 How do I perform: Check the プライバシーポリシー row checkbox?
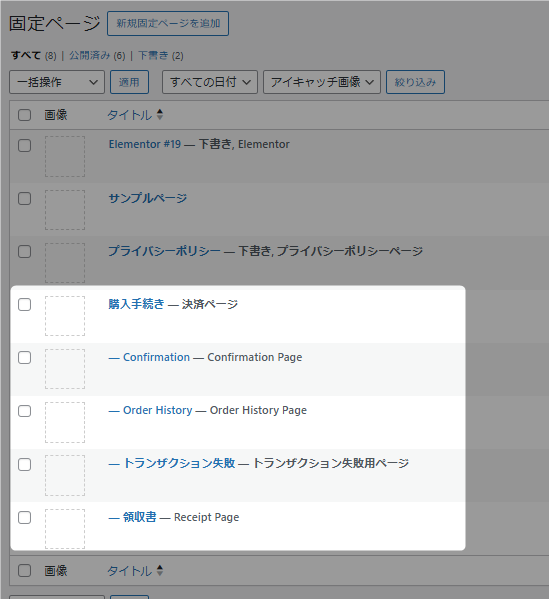24,252
